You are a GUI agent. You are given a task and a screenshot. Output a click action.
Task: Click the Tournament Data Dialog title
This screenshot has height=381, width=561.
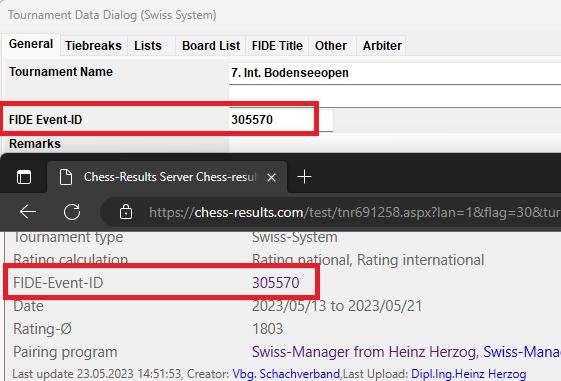[x=112, y=15]
